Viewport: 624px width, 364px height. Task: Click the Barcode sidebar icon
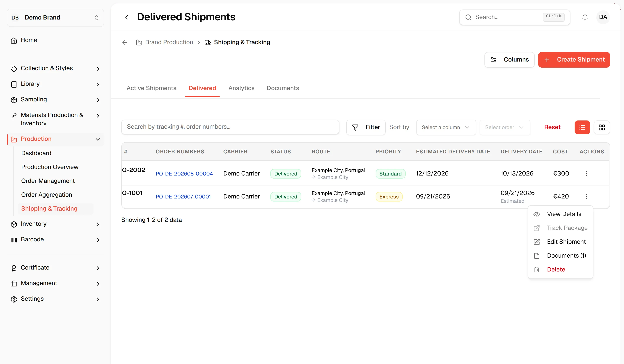[14, 240]
